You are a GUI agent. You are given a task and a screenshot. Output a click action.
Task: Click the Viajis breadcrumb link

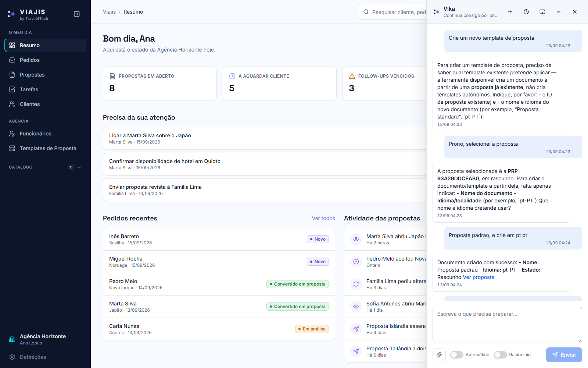coord(109,12)
